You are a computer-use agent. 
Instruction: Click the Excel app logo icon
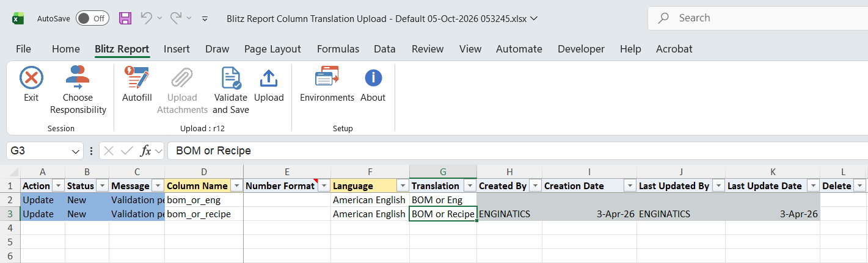pos(18,18)
